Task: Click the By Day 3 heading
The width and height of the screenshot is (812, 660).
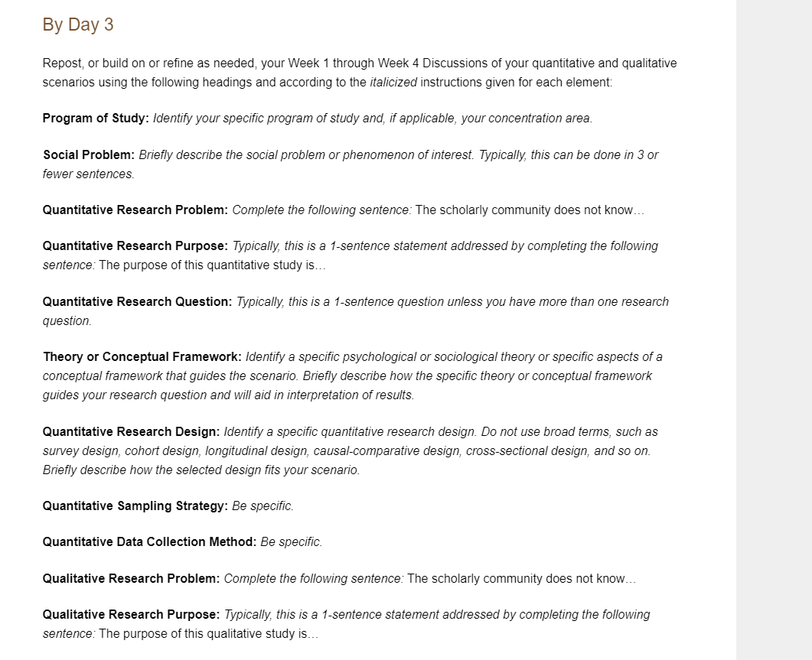Action: pyautogui.click(x=77, y=24)
